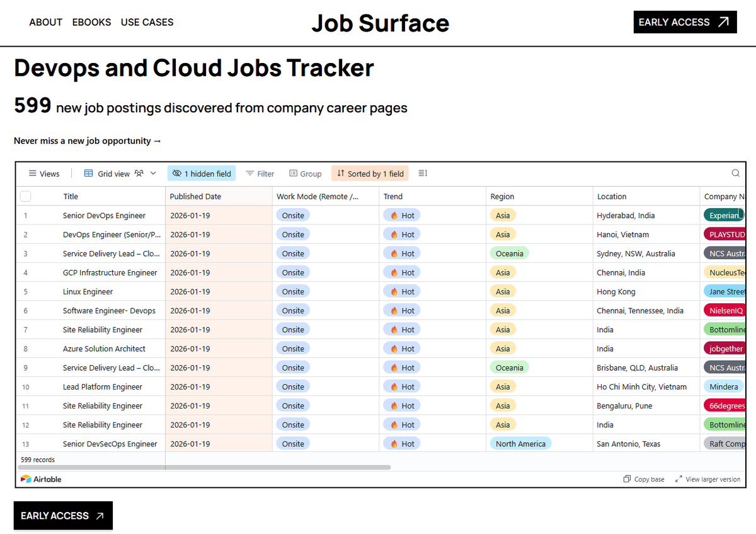756x534 pixels.
Task: Click the Hot trend tag in Linux Engineer row
Action: click(402, 291)
